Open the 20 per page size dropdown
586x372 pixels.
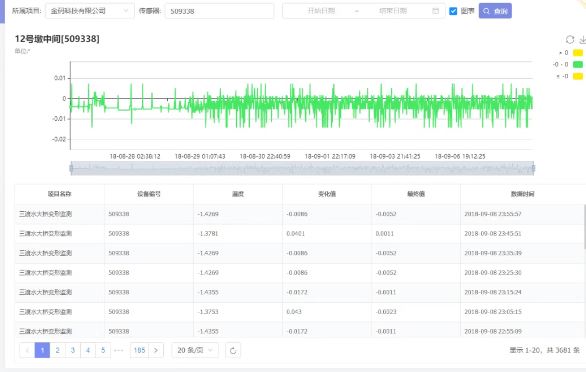(195, 350)
